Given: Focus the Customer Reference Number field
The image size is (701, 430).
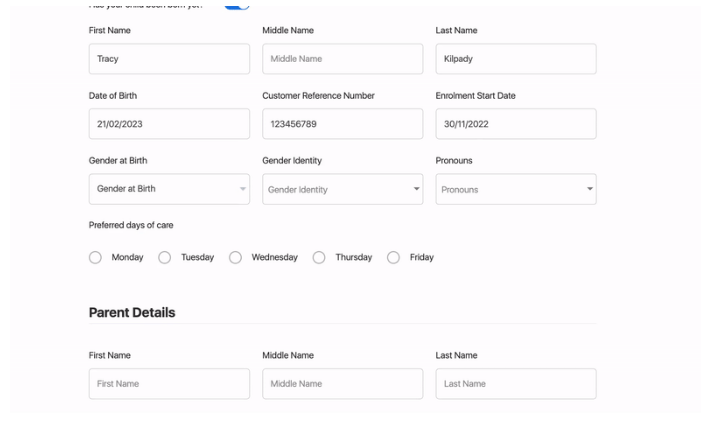Looking at the screenshot, I should [x=342, y=124].
